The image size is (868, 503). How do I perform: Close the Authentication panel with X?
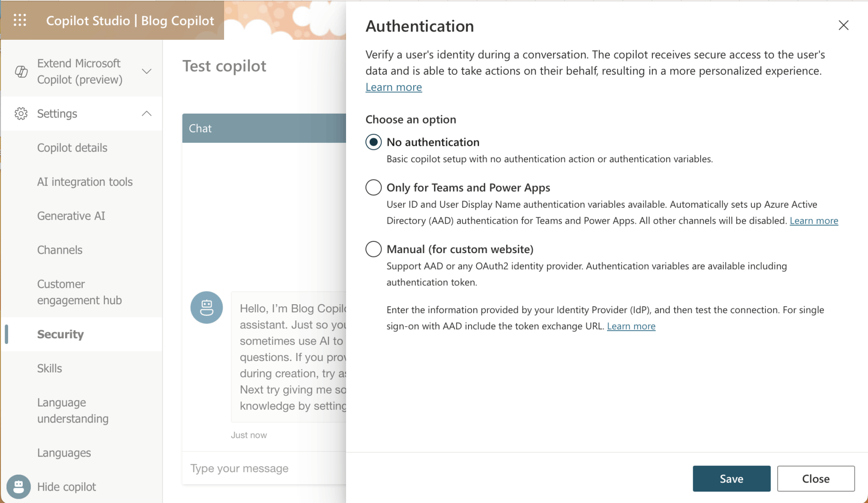pos(843,26)
